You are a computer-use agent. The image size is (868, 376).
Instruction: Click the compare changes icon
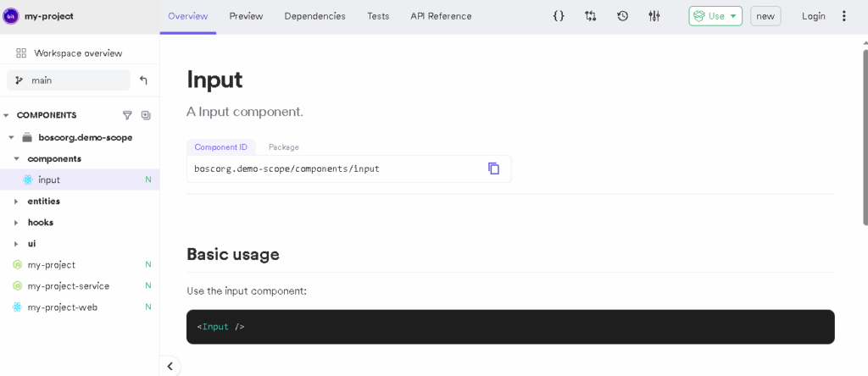point(591,16)
